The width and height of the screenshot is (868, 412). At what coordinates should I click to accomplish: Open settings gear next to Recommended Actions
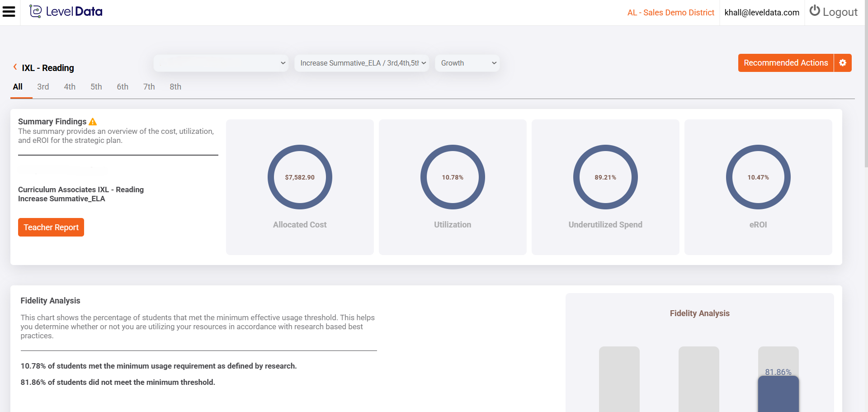[x=843, y=63]
